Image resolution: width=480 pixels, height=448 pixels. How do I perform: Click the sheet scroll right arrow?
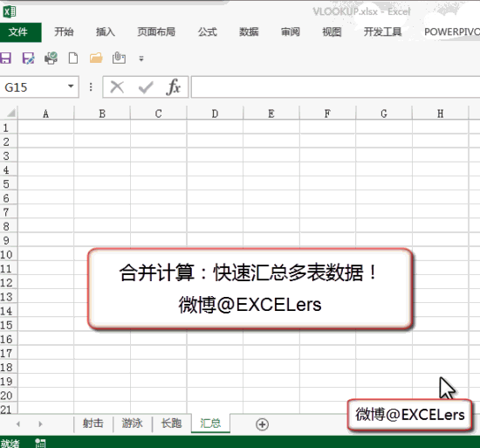(40, 424)
